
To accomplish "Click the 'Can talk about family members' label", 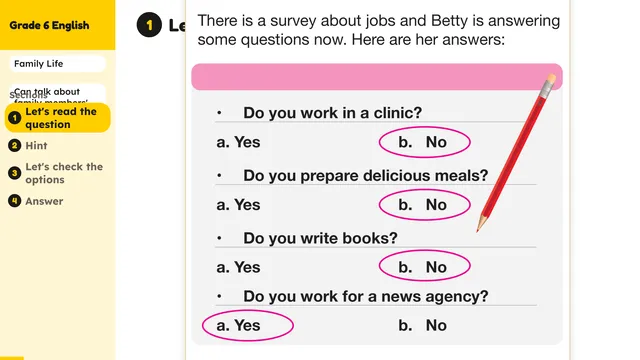I will coord(57,93).
